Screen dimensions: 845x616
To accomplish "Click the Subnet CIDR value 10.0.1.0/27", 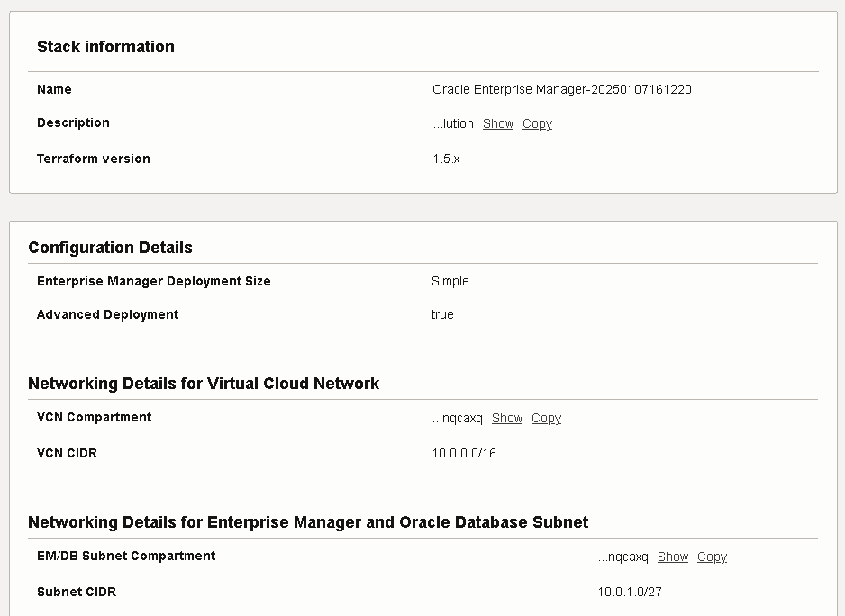I will point(630,593).
